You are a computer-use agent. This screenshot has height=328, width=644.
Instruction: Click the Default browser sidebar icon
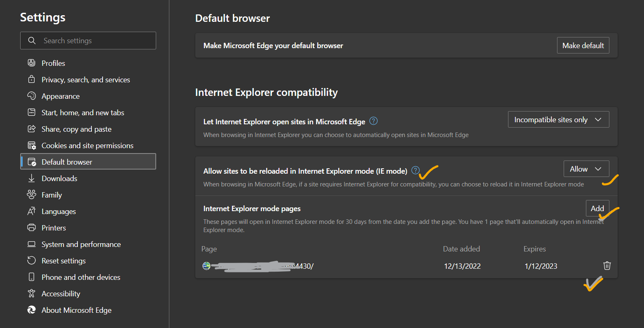(31, 162)
